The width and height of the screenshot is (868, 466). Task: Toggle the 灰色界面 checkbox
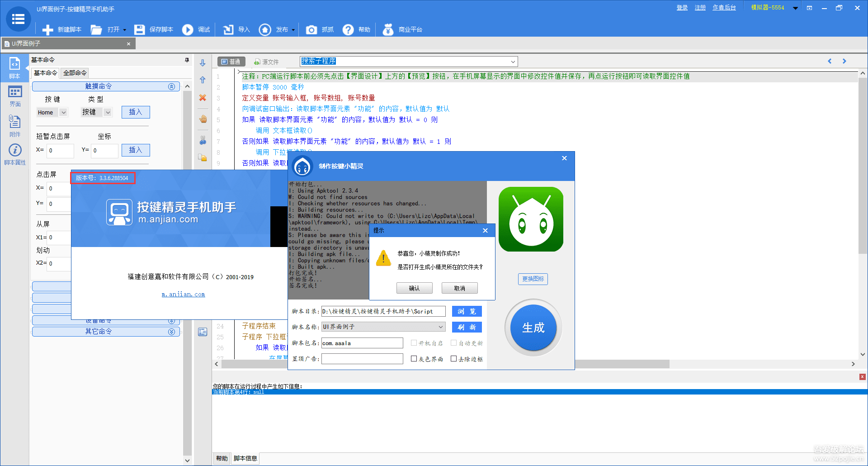(x=414, y=359)
